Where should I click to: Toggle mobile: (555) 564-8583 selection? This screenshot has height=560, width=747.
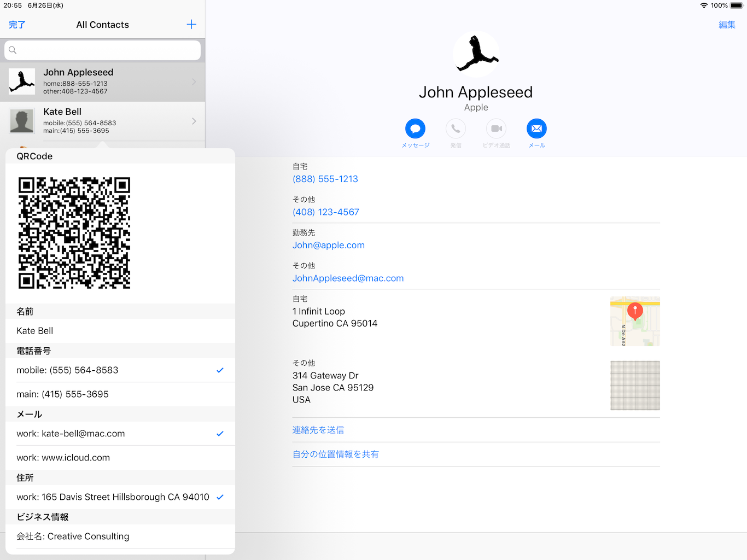click(x=120, y=370)
